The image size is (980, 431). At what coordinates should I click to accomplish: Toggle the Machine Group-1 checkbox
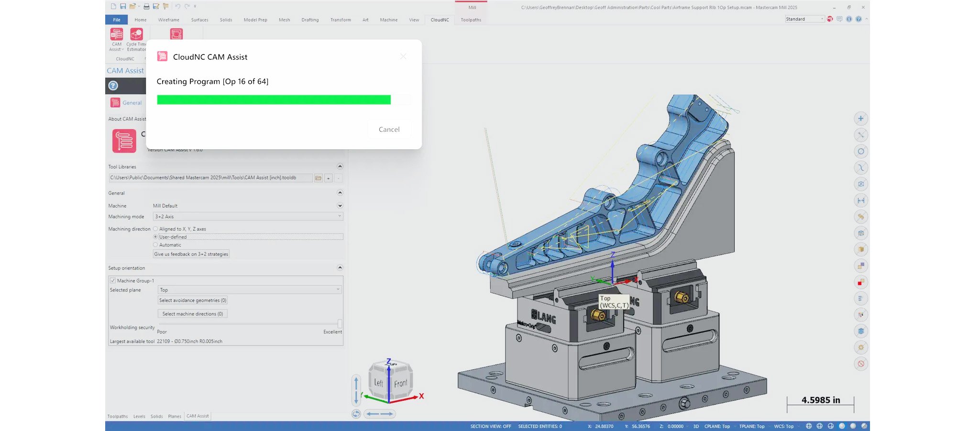pyautogui.click(x=113, y=281)
